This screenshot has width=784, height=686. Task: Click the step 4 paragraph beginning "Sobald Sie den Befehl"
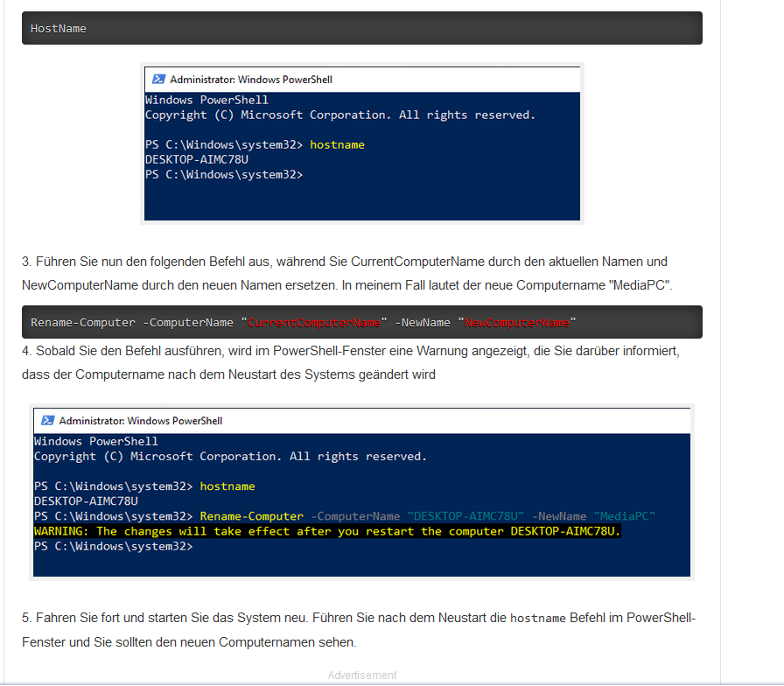click(351, 362)
